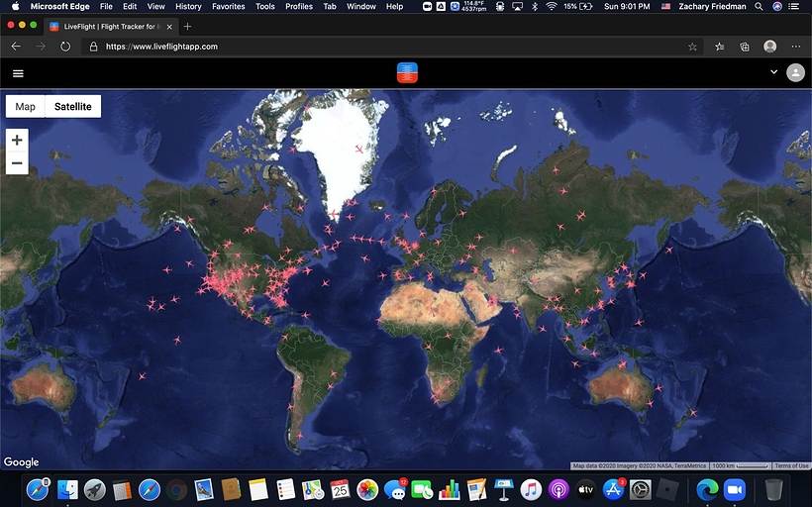Open the LiveFlight hamburger menu
This screenshot has height=507, width=812.
18,72
